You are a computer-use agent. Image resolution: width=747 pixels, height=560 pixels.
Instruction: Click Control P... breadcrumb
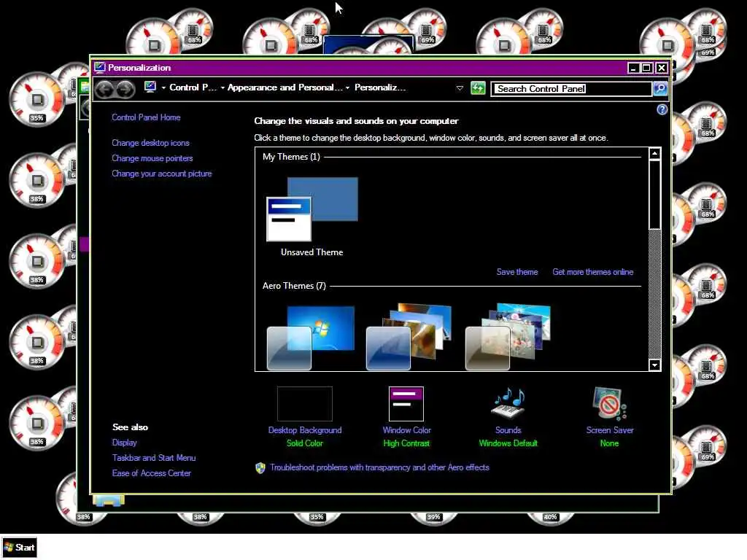193,87
